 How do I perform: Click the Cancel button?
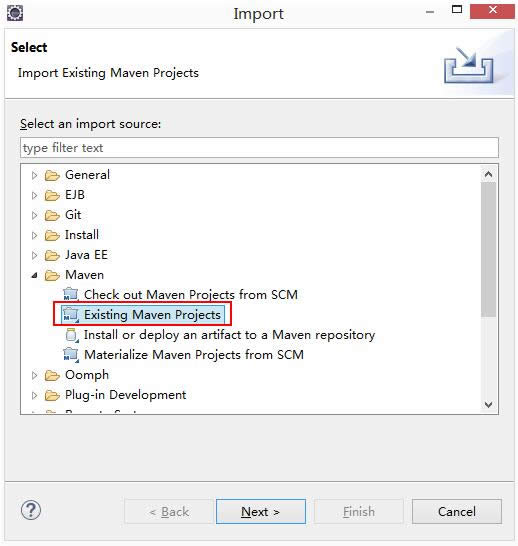tap(457, 512)
